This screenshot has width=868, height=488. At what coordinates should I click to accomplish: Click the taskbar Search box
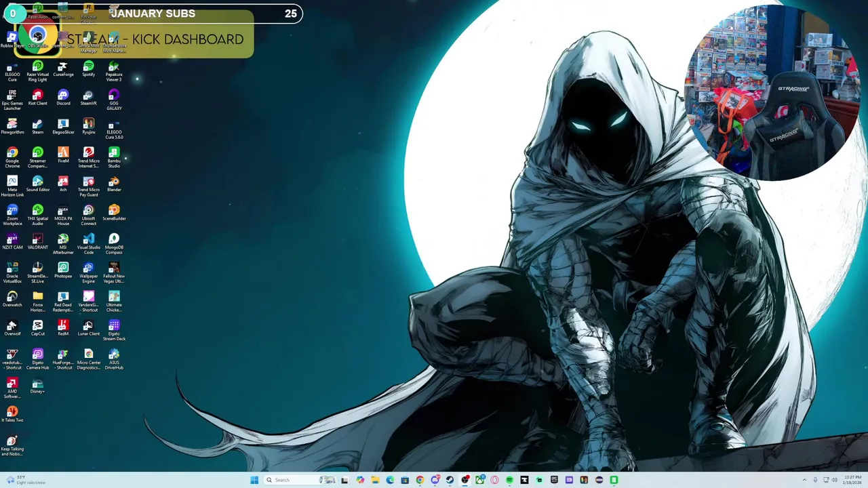tap(300, 480)
